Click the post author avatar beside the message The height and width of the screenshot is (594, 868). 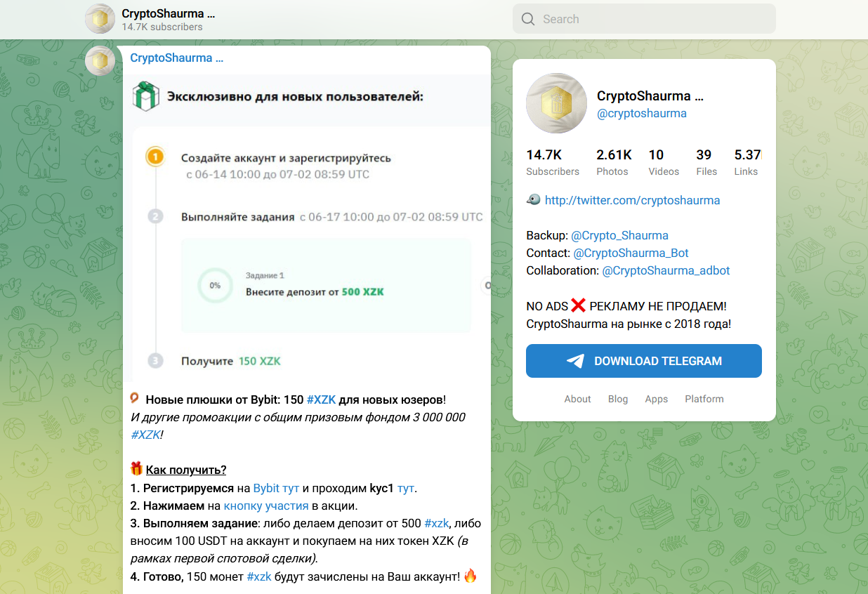100,61
